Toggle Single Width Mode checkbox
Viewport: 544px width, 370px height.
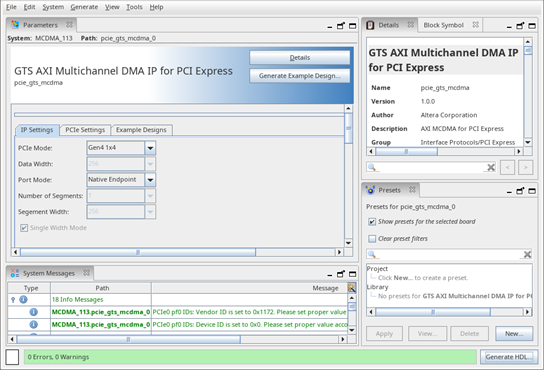24,228
